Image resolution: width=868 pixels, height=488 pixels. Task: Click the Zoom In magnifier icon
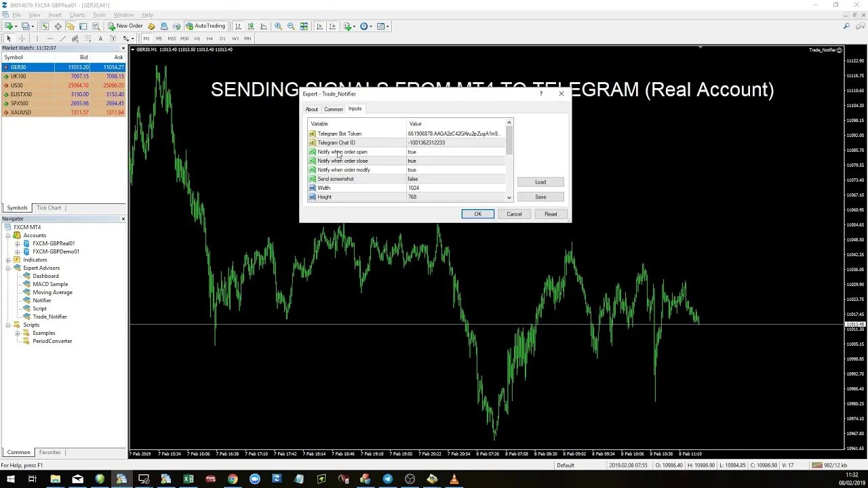coord(278,26)
